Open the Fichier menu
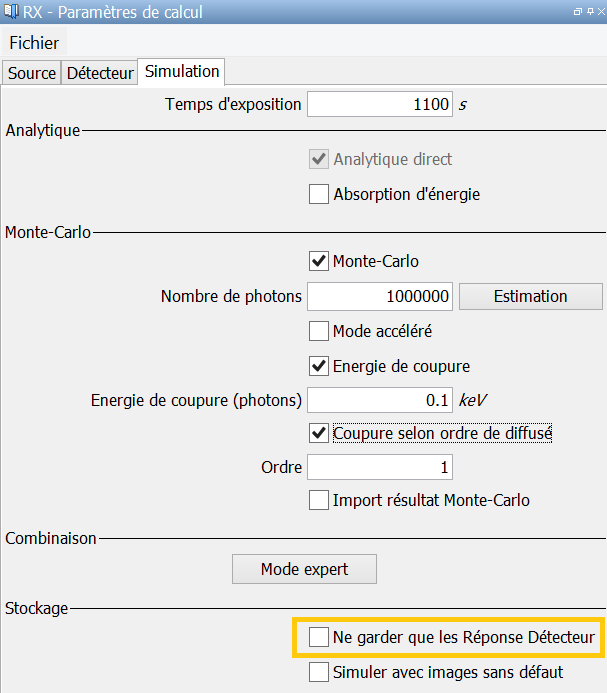The height and width of the screenshot is (693, 607). [x=34, y=43]
